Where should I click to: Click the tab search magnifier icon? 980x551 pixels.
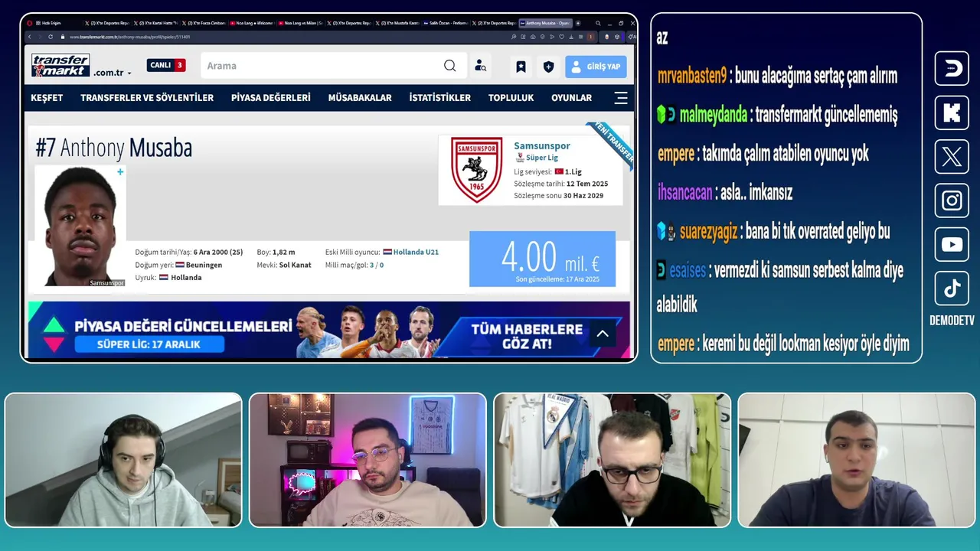coord(599,23)
